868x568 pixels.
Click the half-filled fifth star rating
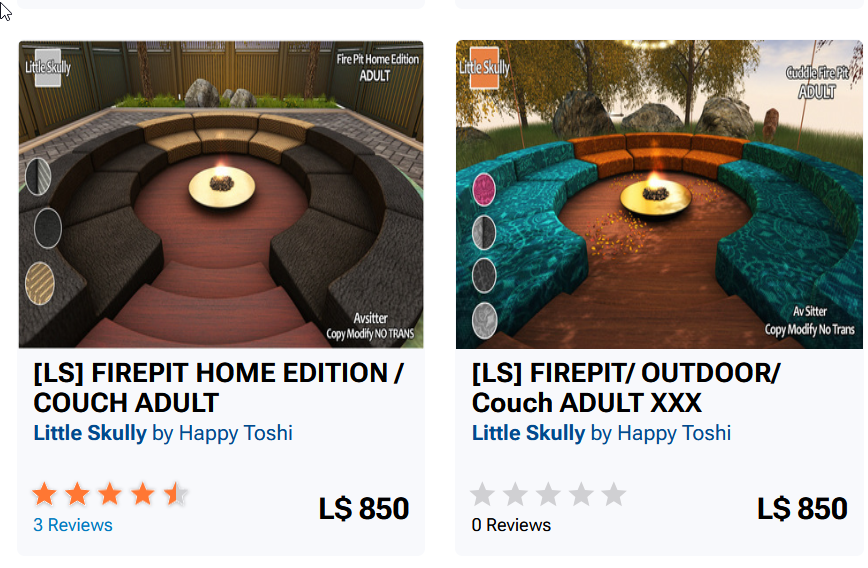click(x=176, y=494)
